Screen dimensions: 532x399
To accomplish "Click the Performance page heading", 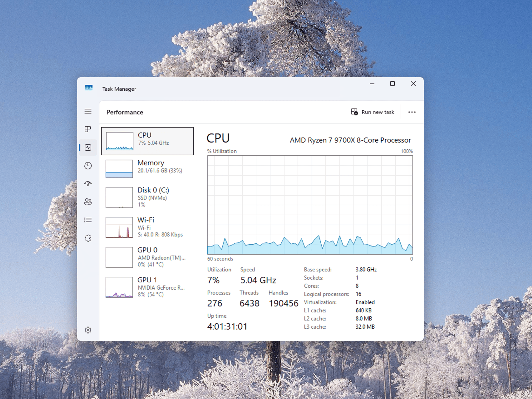I will click(125, 112).
